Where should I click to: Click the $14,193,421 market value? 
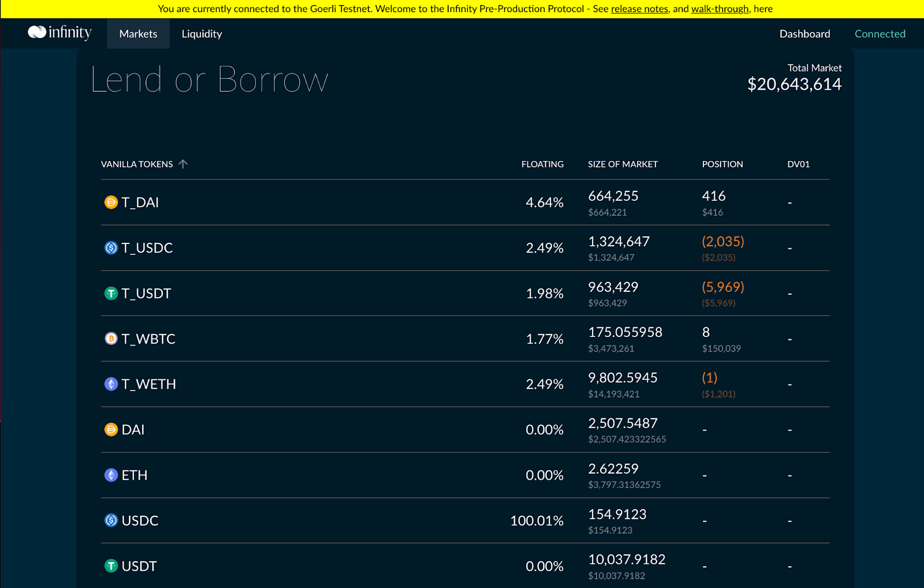click(x=614, y=394)
